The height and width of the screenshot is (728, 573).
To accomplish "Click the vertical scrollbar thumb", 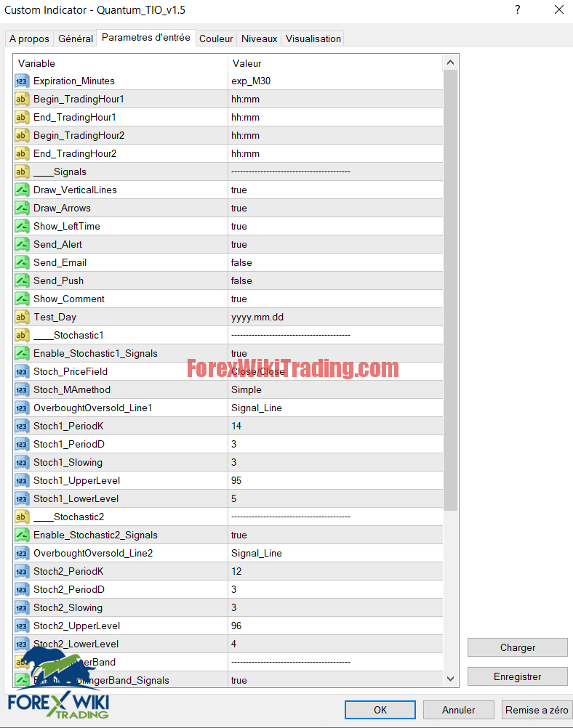I will 450,290.
